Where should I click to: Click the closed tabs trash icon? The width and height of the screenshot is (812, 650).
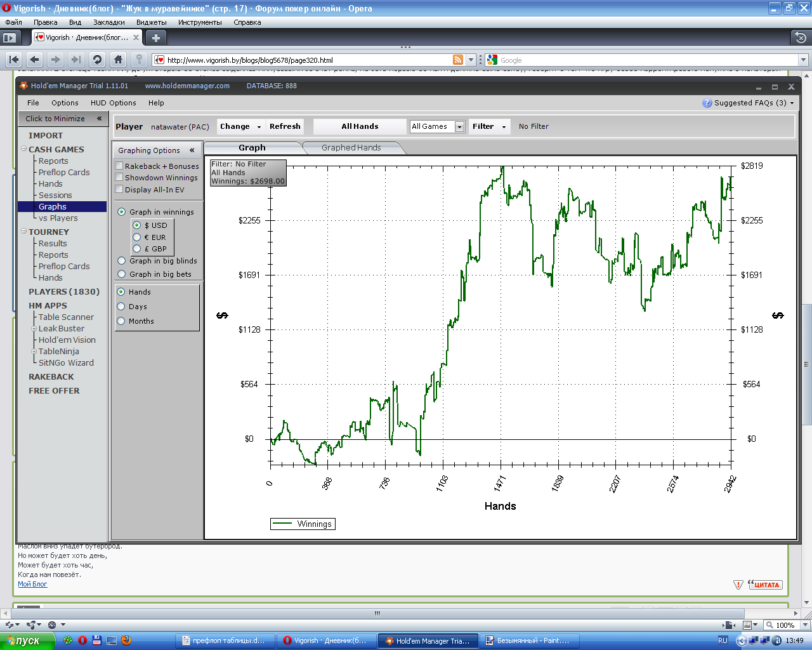(801, 37)
